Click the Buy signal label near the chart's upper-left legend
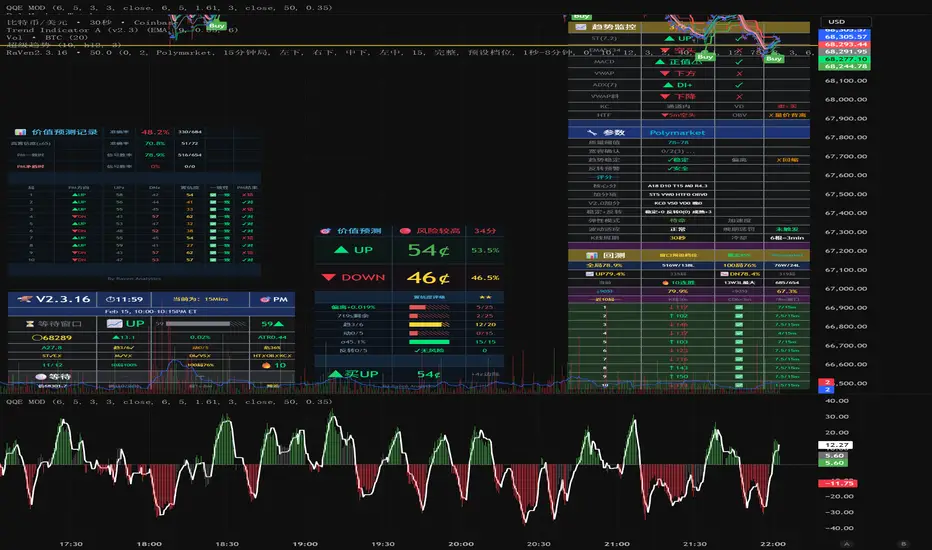This screenshot has height=550, width=932. pyautogui.click(x=217, y=26)
